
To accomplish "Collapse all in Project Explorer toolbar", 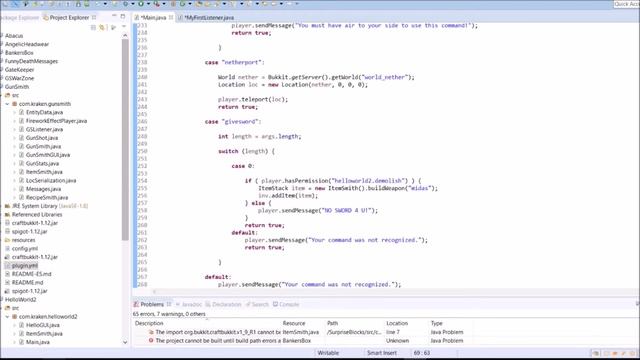I will click(93, 27).
